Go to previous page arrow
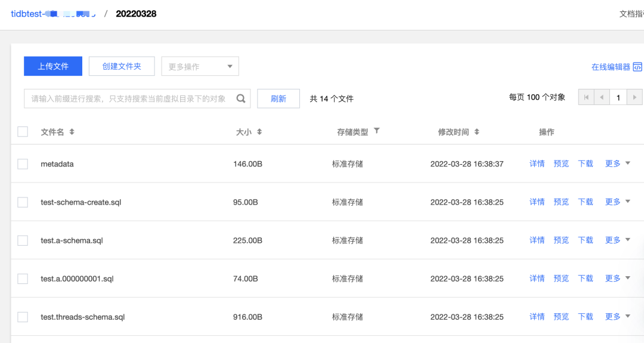 (602, 97)
